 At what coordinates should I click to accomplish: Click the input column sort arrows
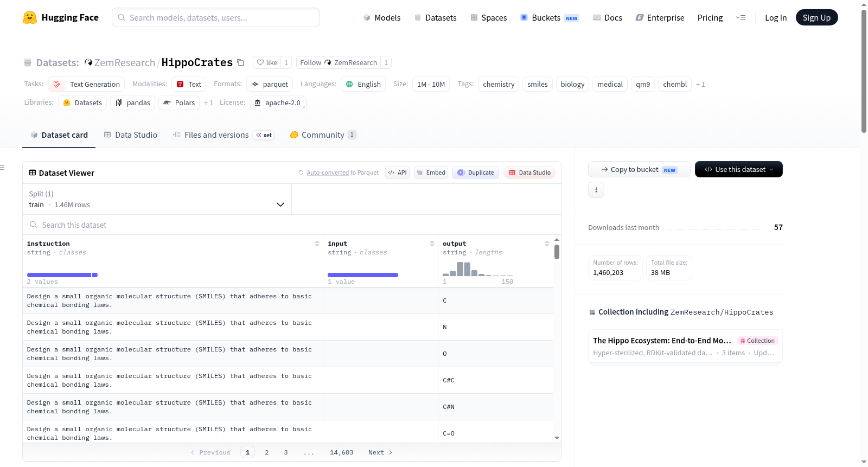(x=432, y=244)
